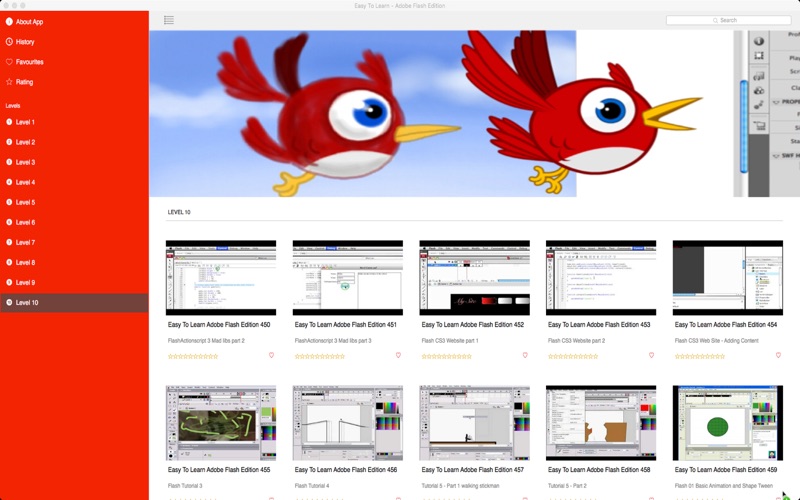Screen dimensions: 800x500
Task: Open title Easy To Learn Adobe Flash Edition 457
Action: pos(472,469)
